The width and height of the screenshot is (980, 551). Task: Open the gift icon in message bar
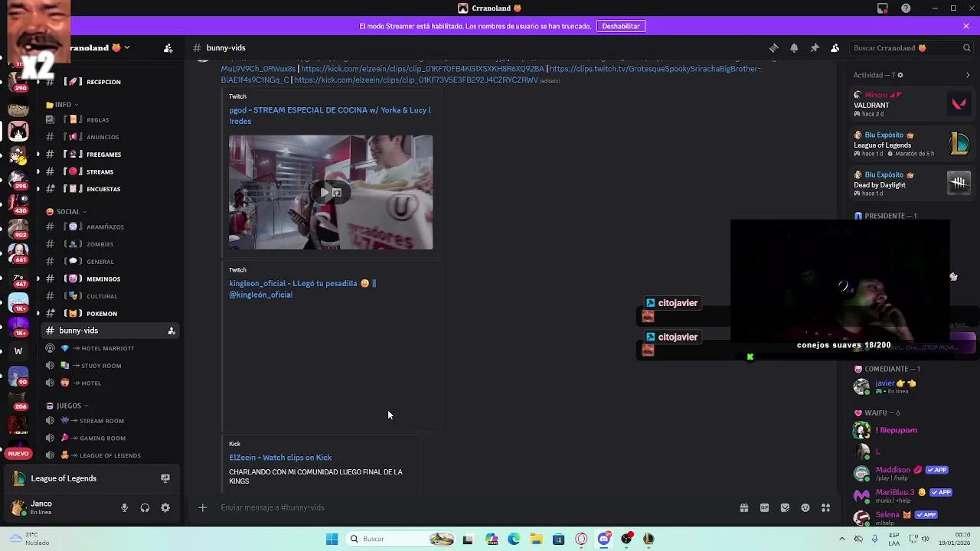click(x=743, y=507)
